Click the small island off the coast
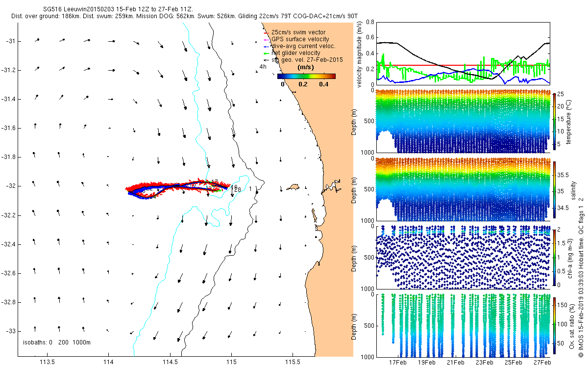The width and height of the screenshot is (588, 368). (294, 186)
